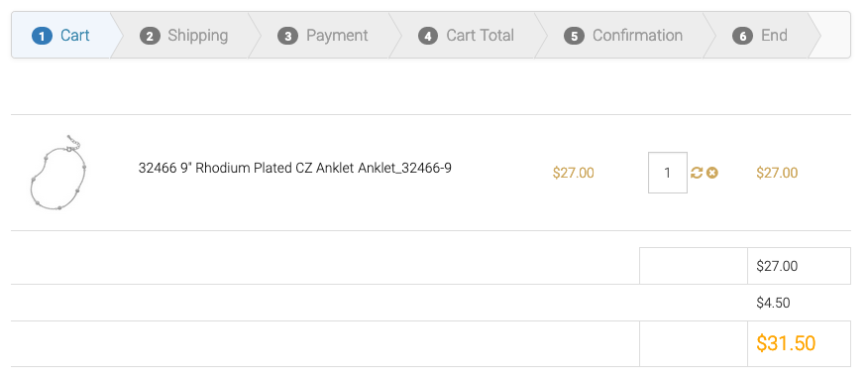
Task: Click the refresh quantity icon
Action: tap(697, 173)
